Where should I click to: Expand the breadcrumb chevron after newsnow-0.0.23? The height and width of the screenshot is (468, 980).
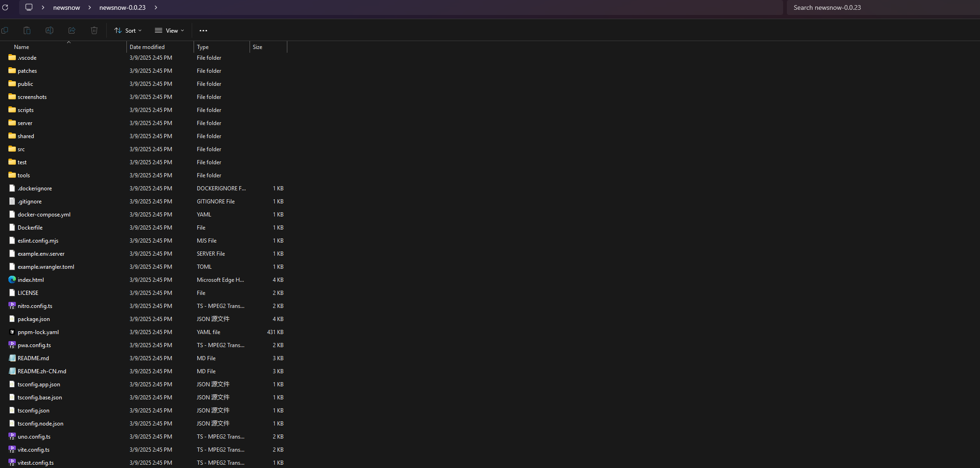click(x=156, y=7)
